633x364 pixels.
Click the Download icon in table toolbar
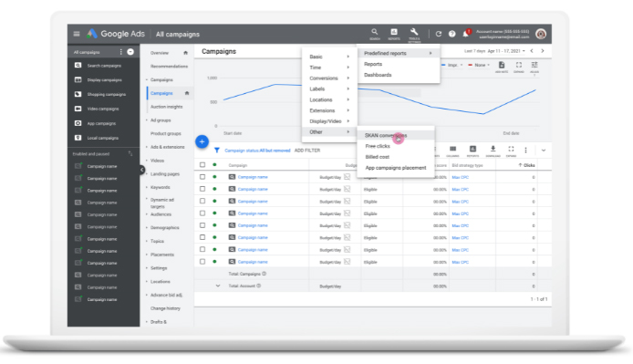click(493, 151)
